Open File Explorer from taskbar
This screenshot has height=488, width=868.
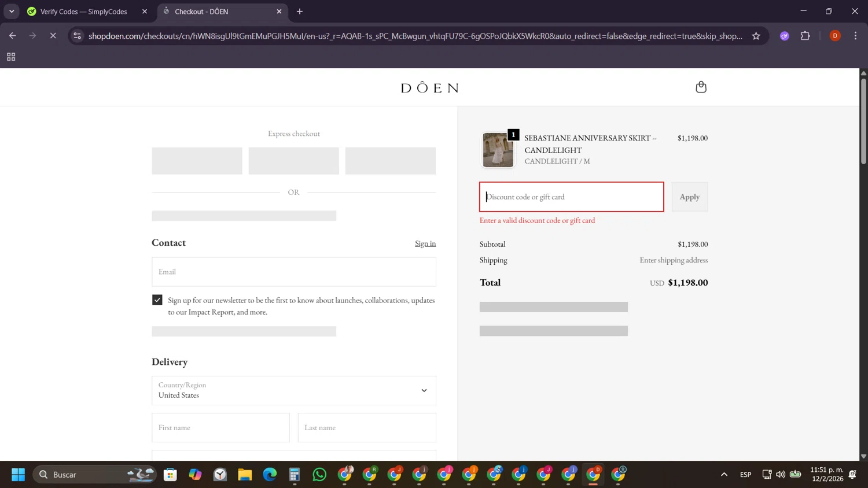point(245,475)
